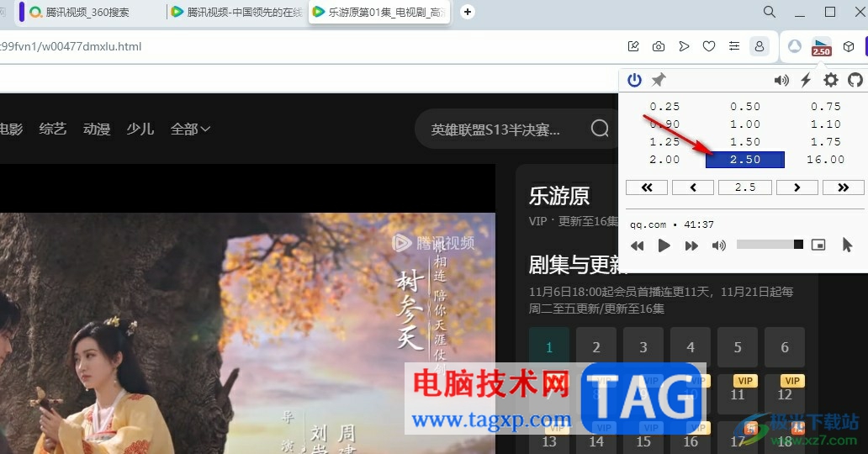868x454 pixels.
Task: Select episode 14
Action: pyautogui.click(x=596, y=441)
